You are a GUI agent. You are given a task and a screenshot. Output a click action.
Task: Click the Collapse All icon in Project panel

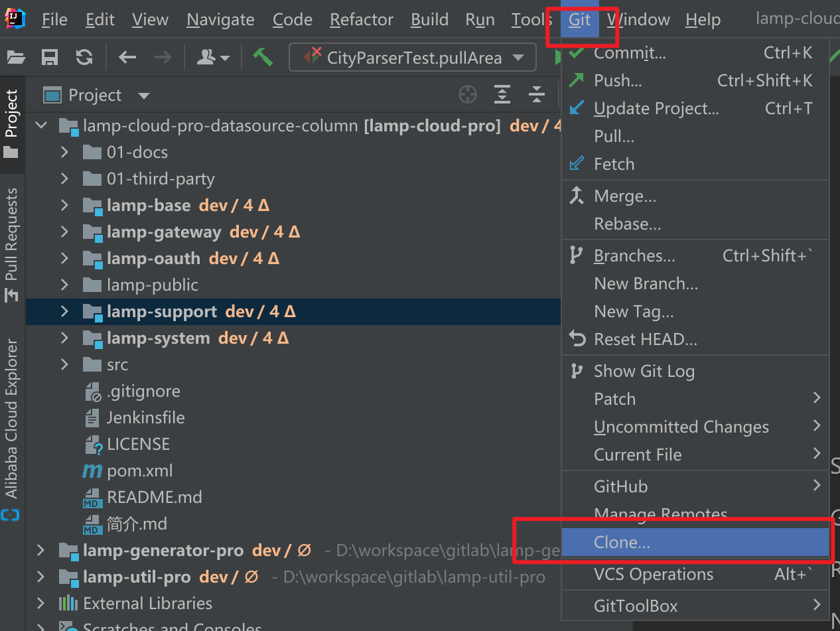[536, 95]
